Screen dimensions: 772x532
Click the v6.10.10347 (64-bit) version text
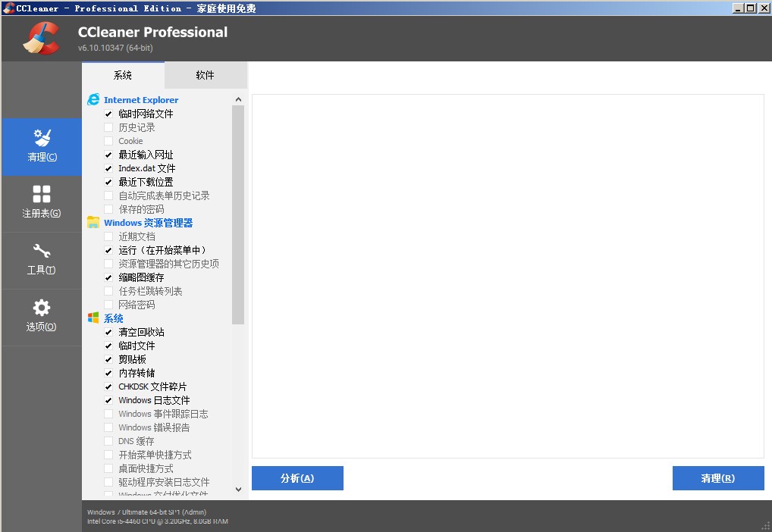115,48
